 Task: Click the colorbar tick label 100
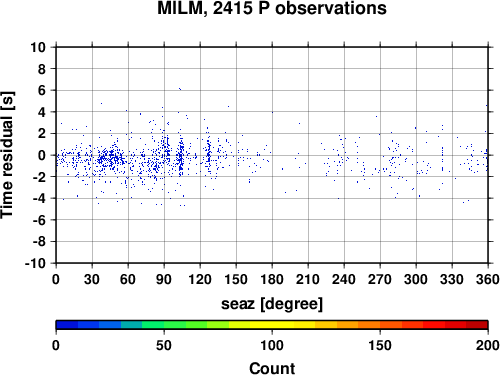pos(272,345)
